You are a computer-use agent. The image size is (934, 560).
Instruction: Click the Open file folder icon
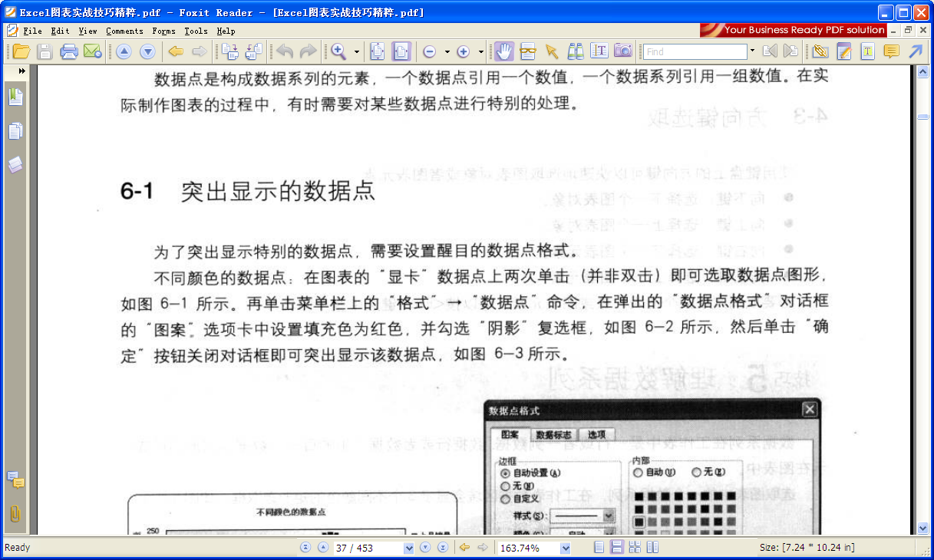[x=21, y=51]
